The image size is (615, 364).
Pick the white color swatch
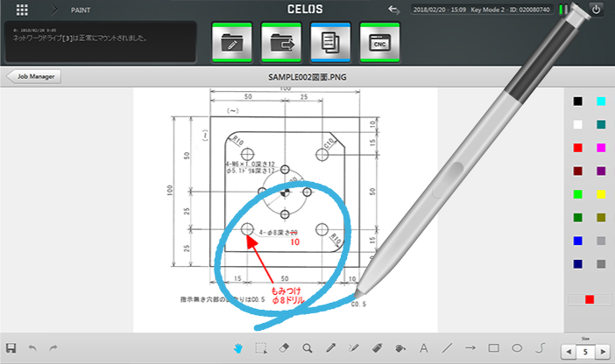(x=577, y=124)
